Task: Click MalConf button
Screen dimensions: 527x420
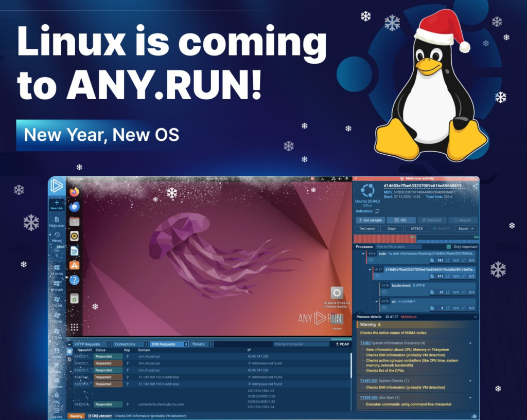Action: tap(432, 220)
